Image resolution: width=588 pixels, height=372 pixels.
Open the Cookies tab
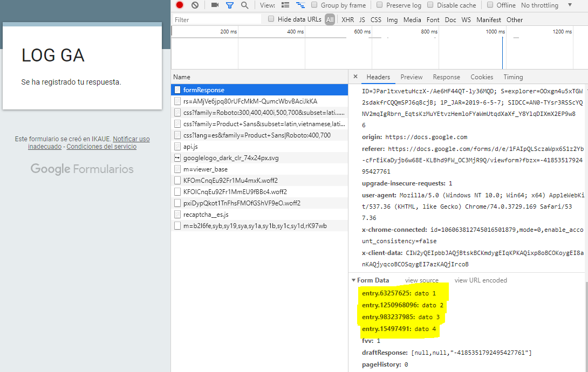[482, 77]
